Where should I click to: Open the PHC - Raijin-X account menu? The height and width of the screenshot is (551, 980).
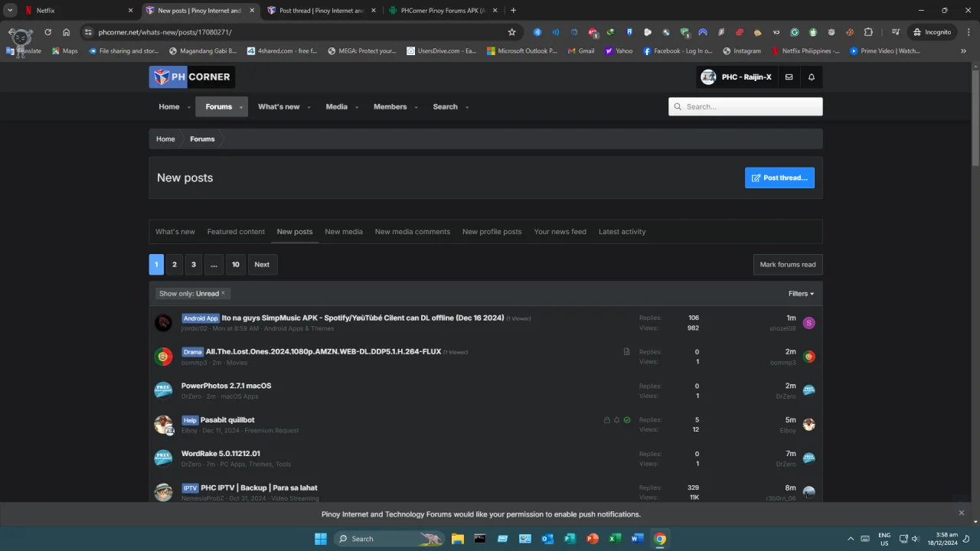737,77
